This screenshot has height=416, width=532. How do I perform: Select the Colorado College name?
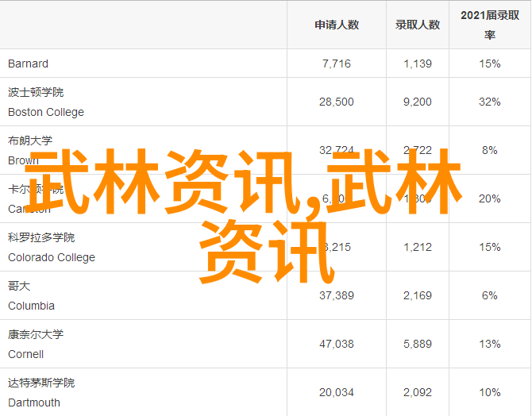coord(52,257)
